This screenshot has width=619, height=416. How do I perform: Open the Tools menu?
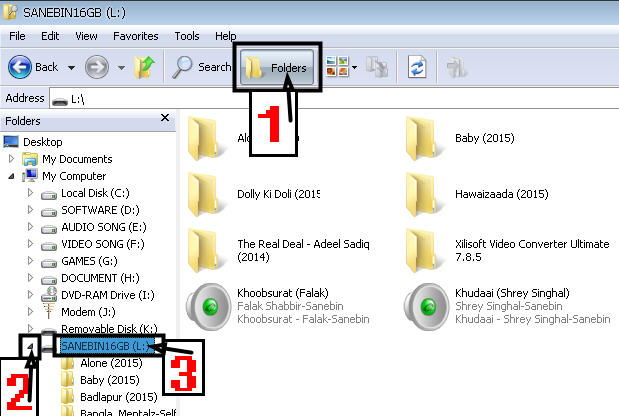click(x=187, y=36)
